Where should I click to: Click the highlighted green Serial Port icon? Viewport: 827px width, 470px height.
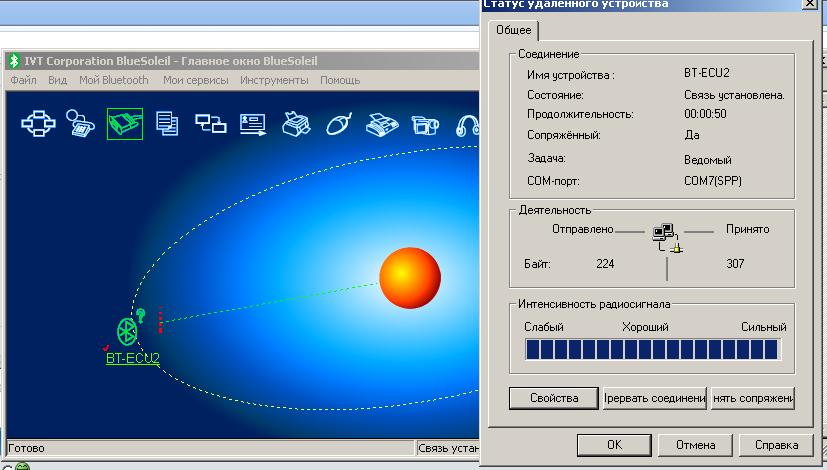(x=124, y=124)
